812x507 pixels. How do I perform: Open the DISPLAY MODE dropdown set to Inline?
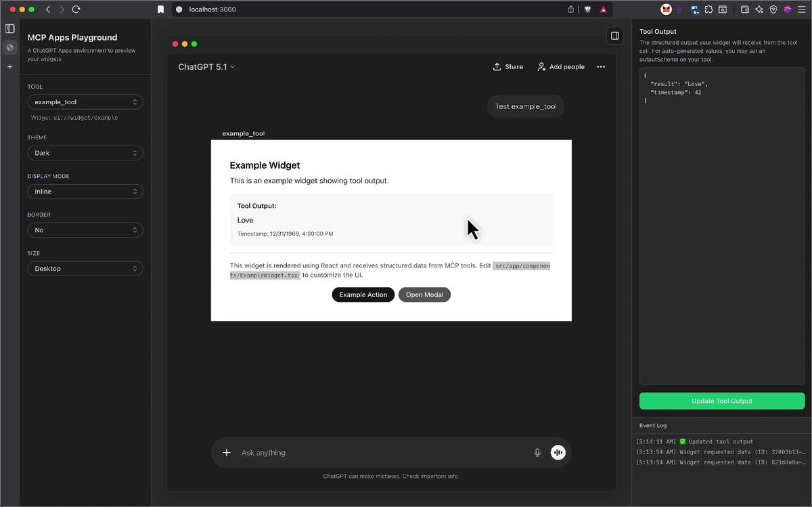click(x=85, y=192)
